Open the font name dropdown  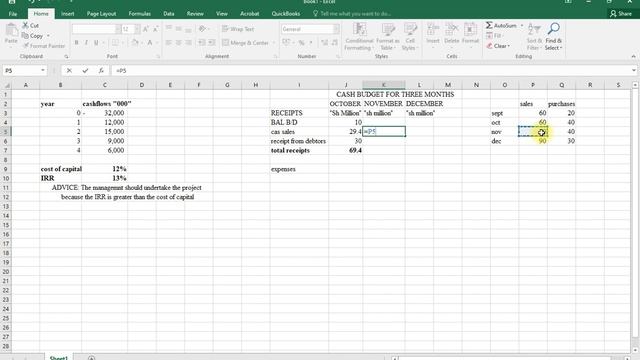(x=118, y=29)
